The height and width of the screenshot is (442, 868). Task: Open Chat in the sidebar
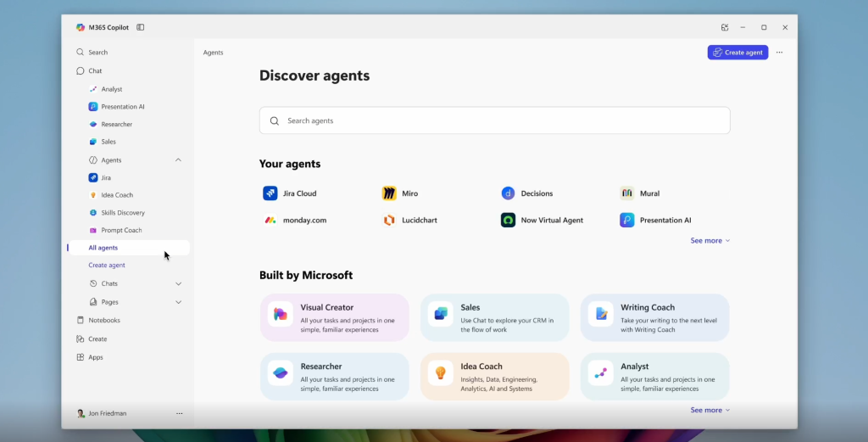90,71
